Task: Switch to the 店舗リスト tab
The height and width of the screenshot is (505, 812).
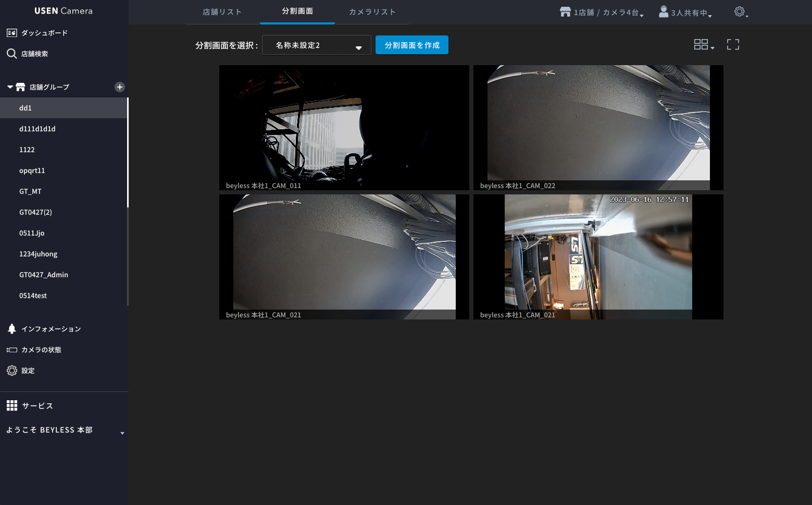Action: click(x=222, y=12)
